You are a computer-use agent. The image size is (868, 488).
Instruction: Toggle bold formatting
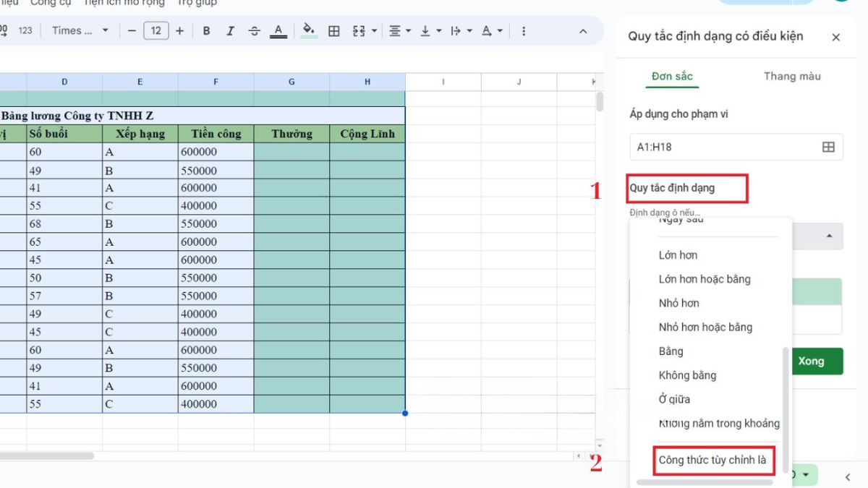(x=207, y=31)
